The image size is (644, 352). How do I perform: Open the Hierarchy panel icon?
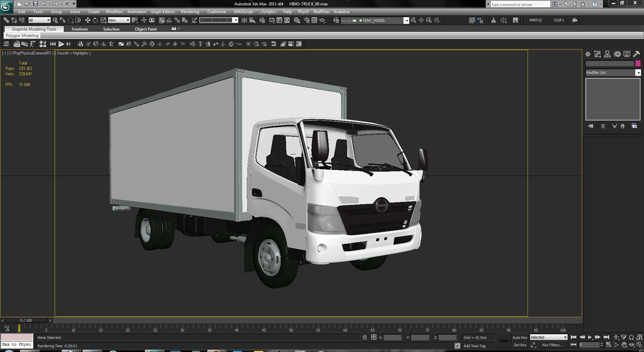point(607,54)
